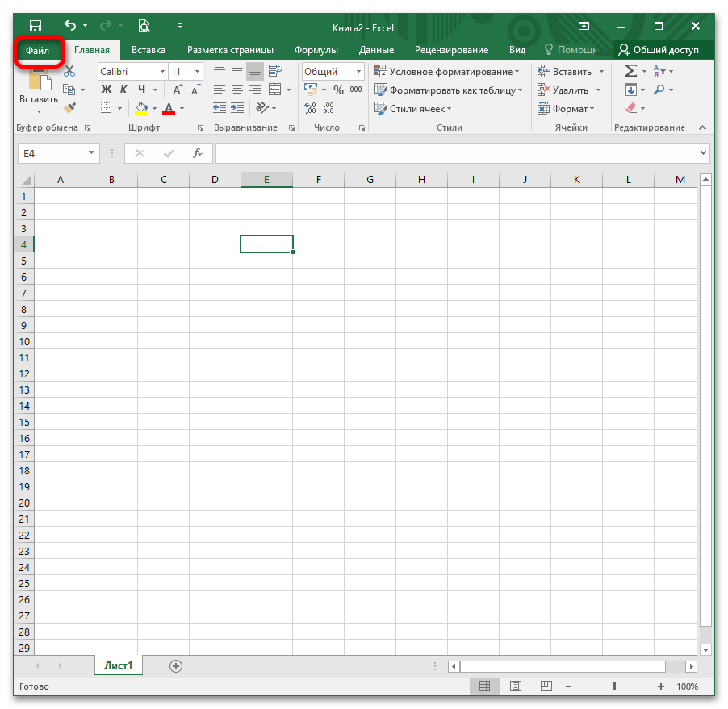
Task: Apply percent style
Action: click(x=338, y=90)
